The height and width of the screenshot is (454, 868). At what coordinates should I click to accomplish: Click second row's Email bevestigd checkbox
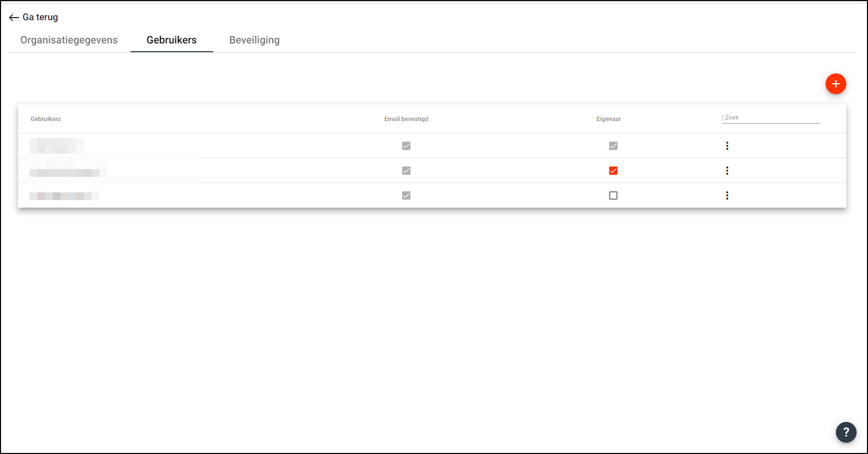[406, 171]
